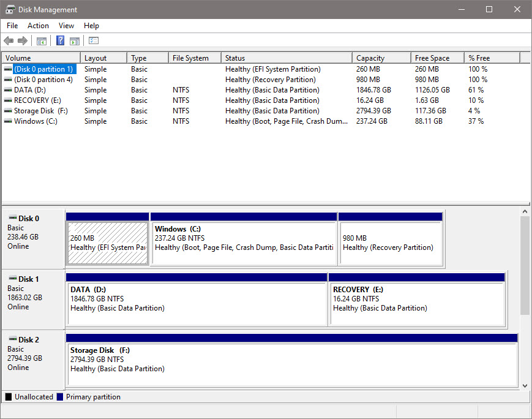The width and height of the screenshot is (532, 419).
Task: Click the '117.36 GB' free space cell
Action: point(430,111)
